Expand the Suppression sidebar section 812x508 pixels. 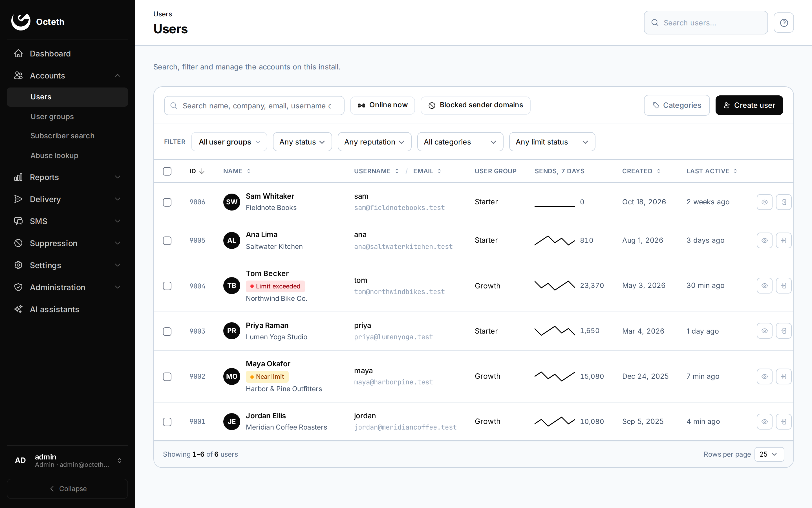tap(67, 243)
